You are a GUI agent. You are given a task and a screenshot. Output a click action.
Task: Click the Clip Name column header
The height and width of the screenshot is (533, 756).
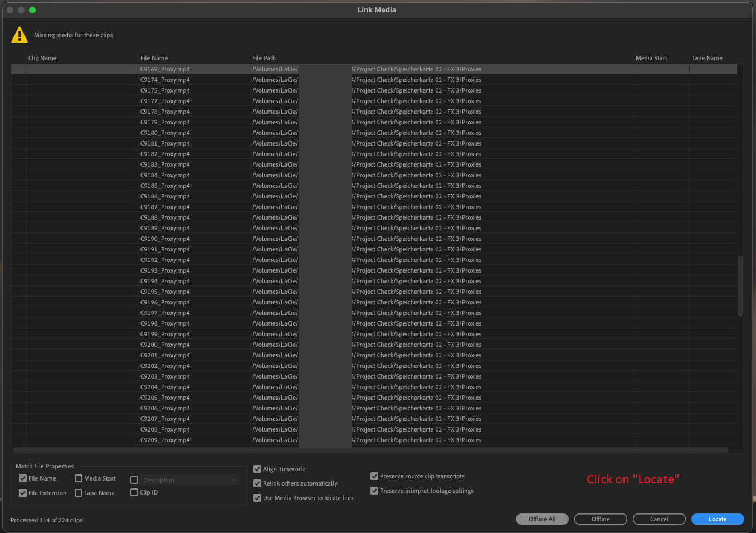click(x=42, y=58)
